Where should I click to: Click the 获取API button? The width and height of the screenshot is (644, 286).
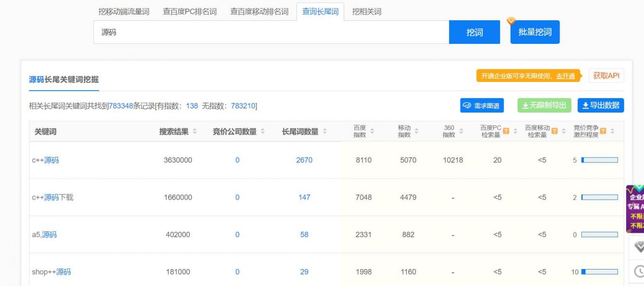pyautogui.click(x=606, y=75)
